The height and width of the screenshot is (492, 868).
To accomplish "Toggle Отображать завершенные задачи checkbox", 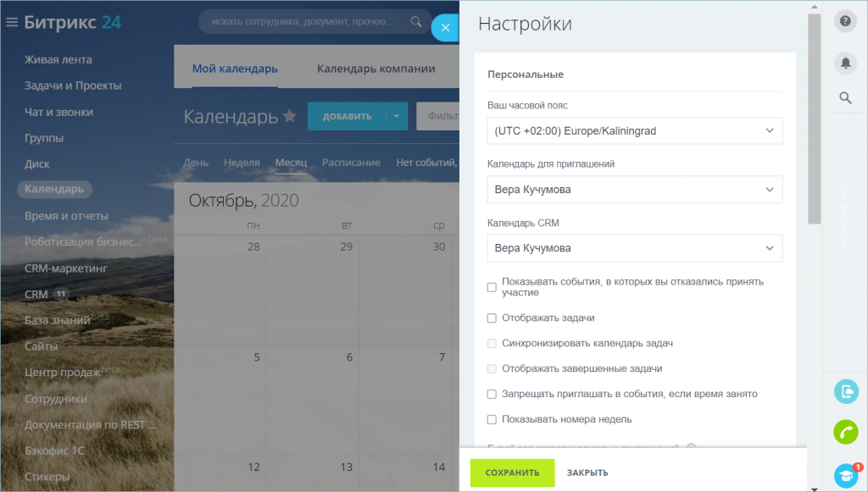I will [492, 368].
